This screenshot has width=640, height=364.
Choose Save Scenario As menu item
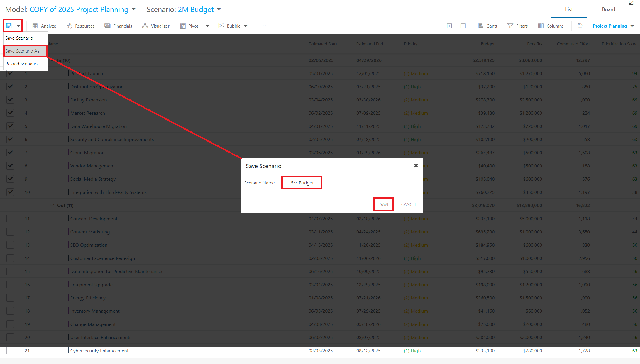(26, 51)
